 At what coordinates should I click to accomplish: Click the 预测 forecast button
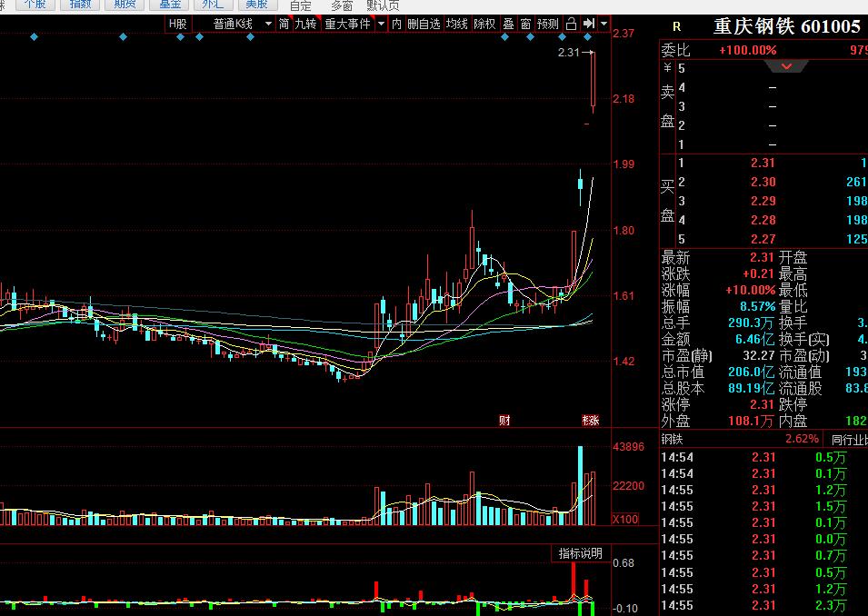(x=548, y=24)
